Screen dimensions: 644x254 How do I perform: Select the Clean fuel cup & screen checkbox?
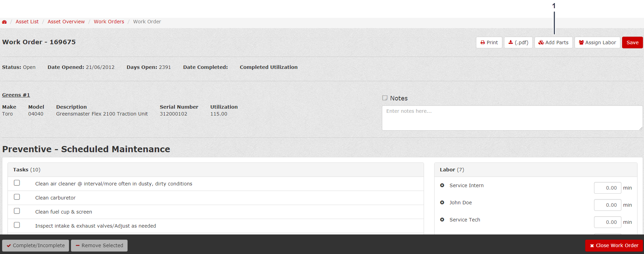click(17, 211)
